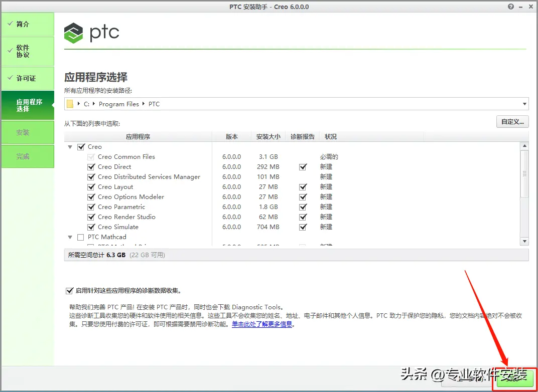Disable the Creo Options Modeler application checkbox
Screen dimensions: 538x392
[x=91, y=197]
